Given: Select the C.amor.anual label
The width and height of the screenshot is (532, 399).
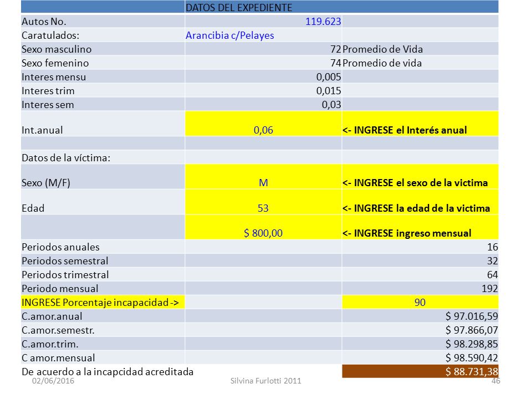Looking at the screenshot, I should click(x=52, y=316).
